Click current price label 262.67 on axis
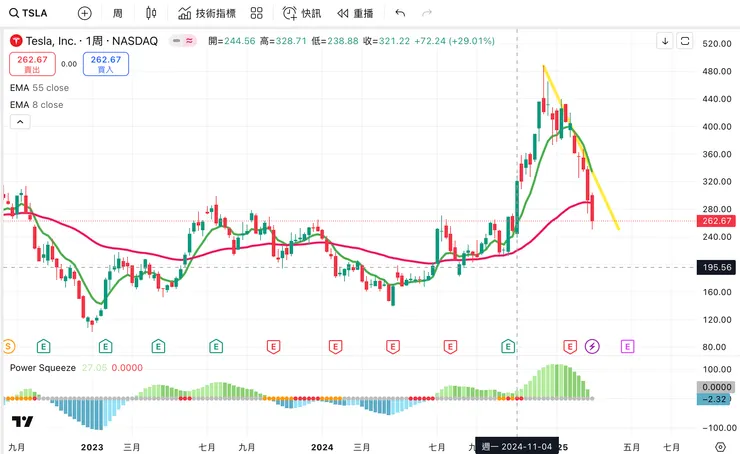740x454 pixels. pos(716,221)
